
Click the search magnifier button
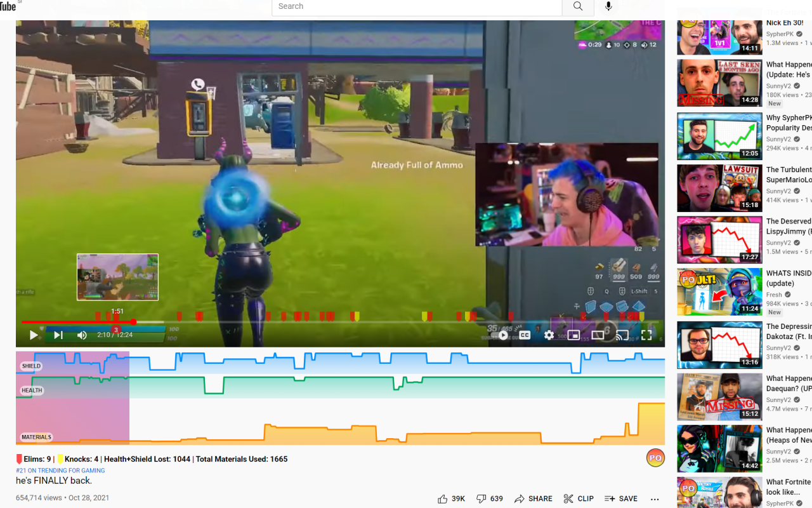click(578, 6)
